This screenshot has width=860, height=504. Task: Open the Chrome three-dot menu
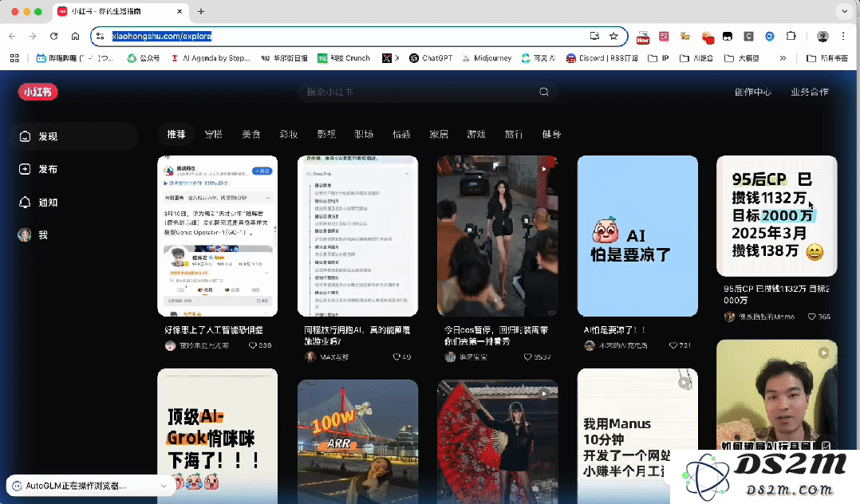click(x=843, y=36)
